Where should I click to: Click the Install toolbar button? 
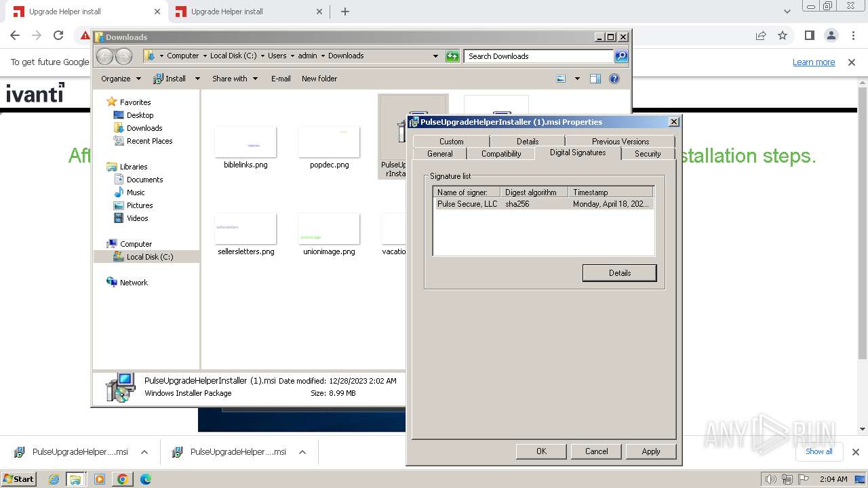(170, 79)
